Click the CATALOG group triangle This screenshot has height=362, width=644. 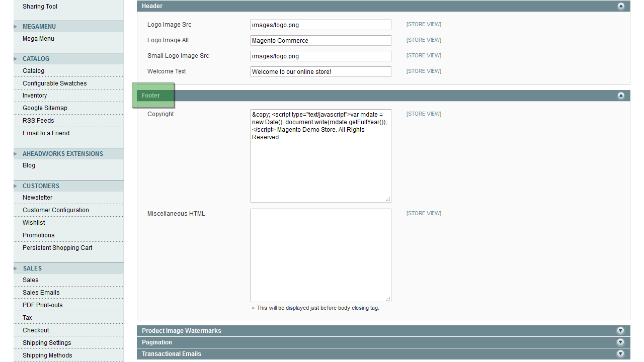[x=16, y=59]
